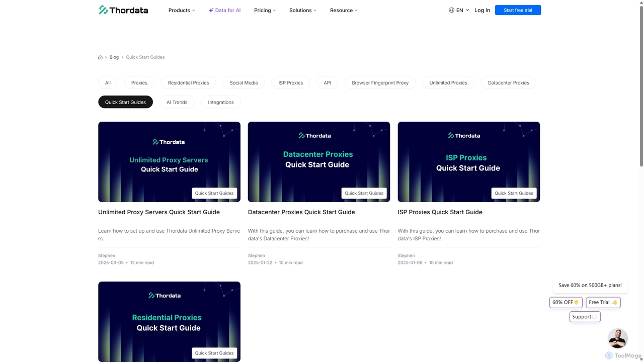Select the API category filter
This screenshot has width=644, height=362.
(x=328, y=82)
